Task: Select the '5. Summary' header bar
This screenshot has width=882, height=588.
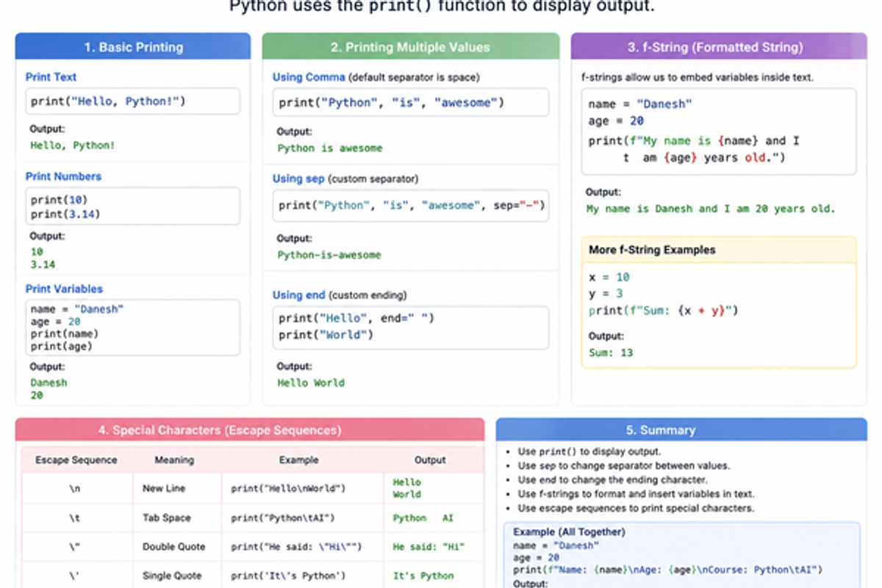Action: click(x=681, y=430)
